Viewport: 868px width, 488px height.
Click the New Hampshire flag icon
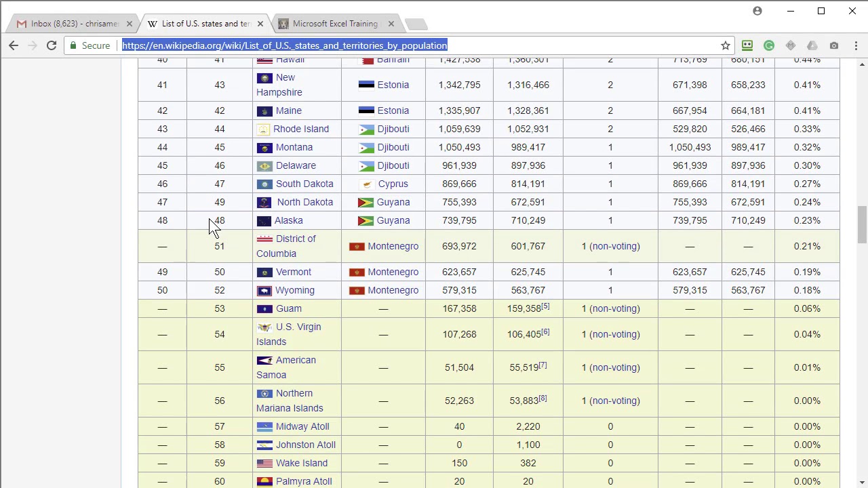(264, 77)
